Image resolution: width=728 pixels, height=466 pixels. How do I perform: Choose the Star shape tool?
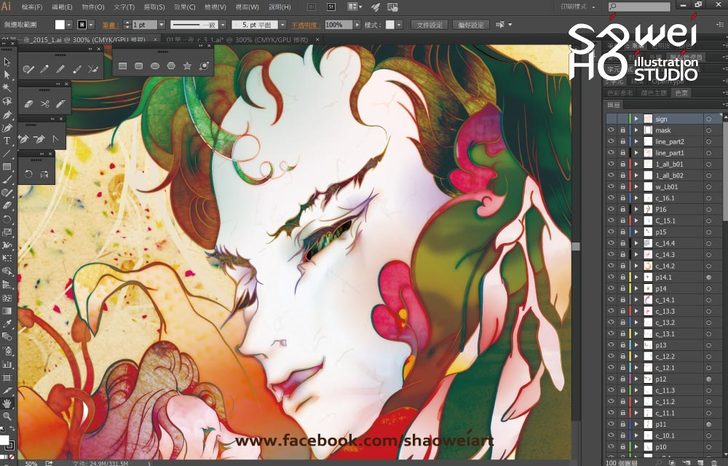tap(189, 66)
